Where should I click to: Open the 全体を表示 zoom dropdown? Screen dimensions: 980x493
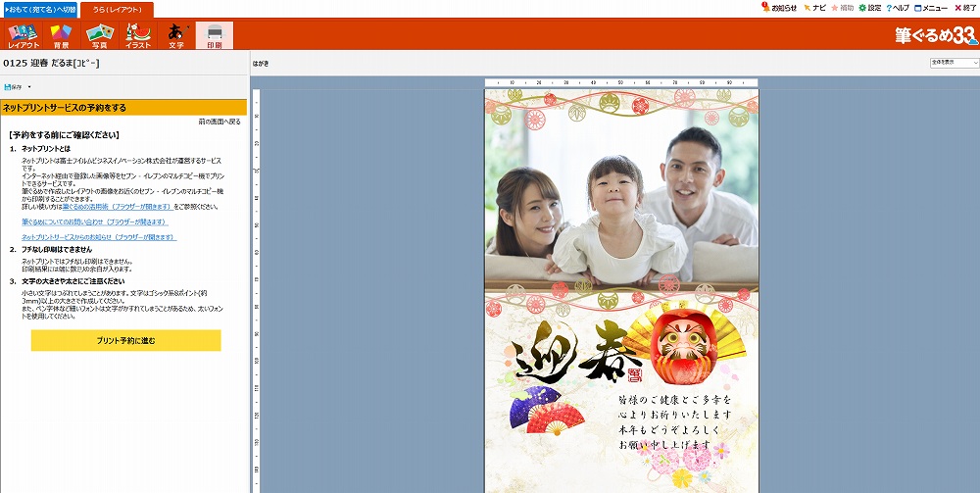954,63
